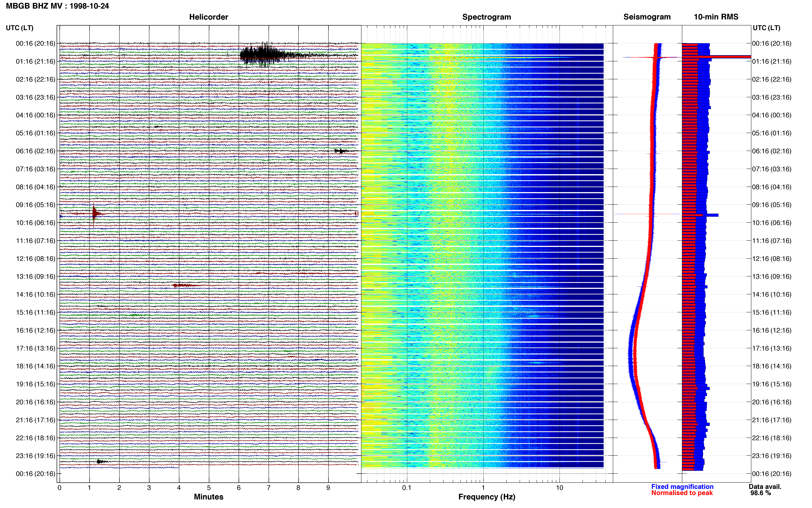The image size is (812, 508).
Task: Click the 'Normalised to peak' legend text
Action: click(x=682, y=493)
